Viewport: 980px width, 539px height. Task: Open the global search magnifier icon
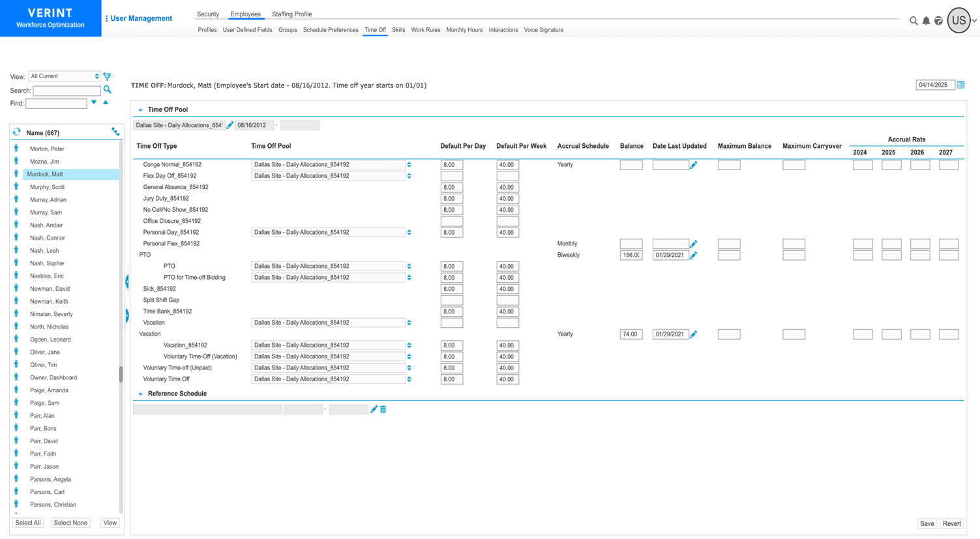pyautogui.click(x=913, y=21)
